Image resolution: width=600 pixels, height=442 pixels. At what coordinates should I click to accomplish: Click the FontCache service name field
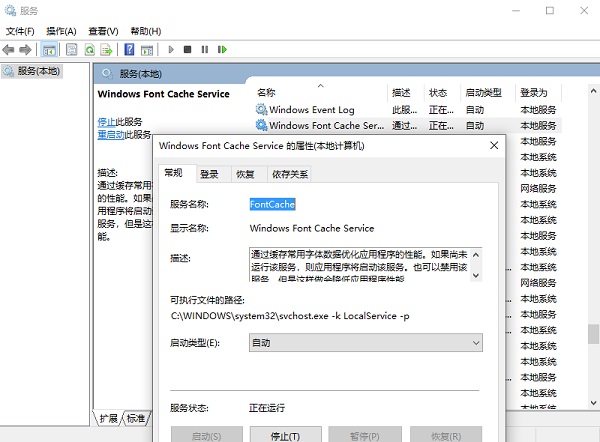[272, 204]
